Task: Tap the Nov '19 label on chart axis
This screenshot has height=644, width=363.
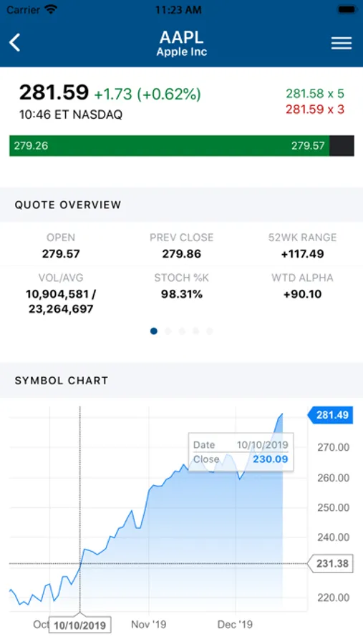Action: pos(148,625)
